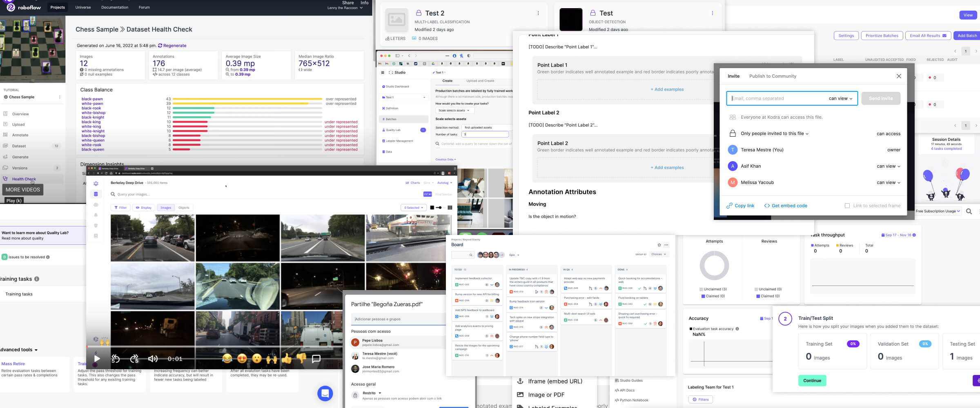React with the laughing emoji
Image resolution: width=980 pixels, height=408 pixels.
[x=227, y=359]
